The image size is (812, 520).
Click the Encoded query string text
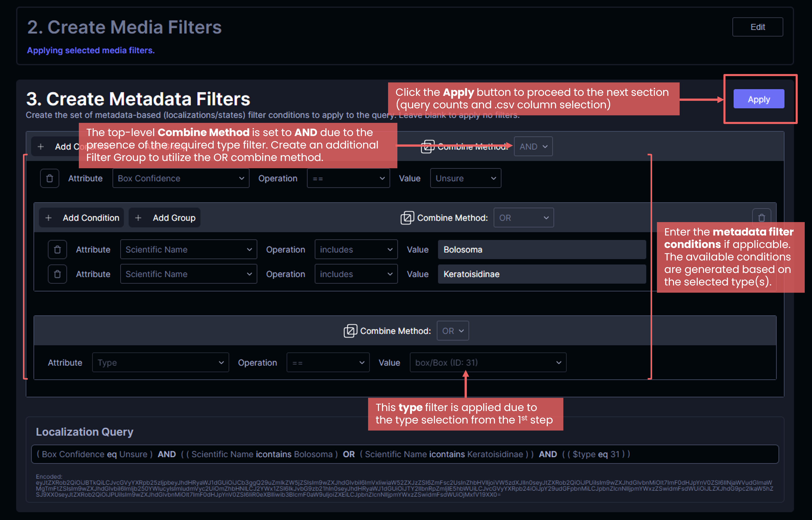404,489
